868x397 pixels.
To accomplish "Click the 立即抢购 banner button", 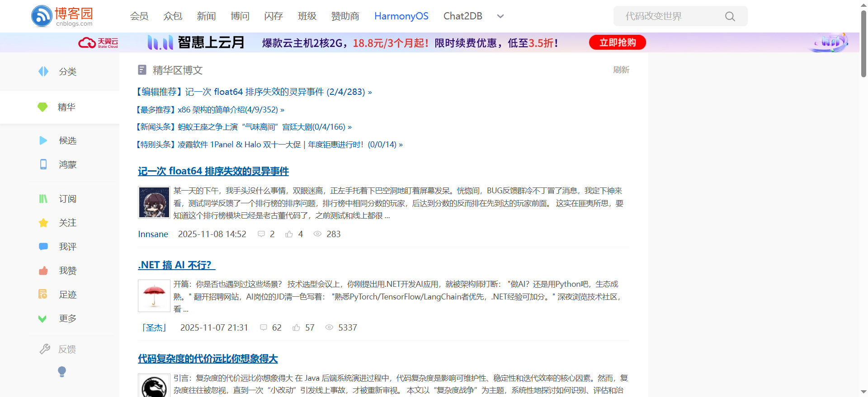I will 617,42.
